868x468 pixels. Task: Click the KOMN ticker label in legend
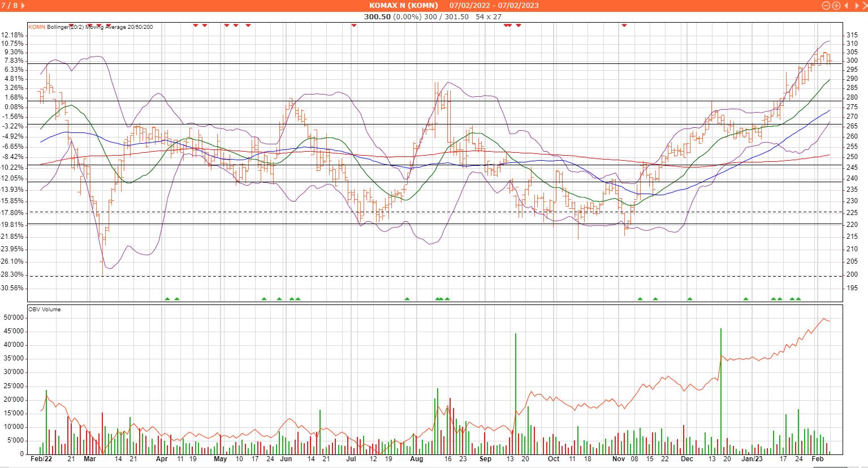(37, 27)
